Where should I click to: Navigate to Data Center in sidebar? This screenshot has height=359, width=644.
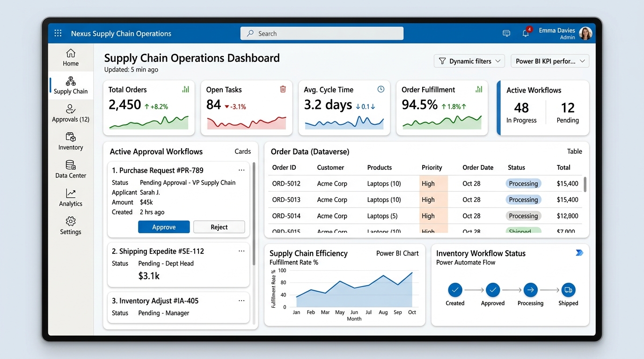(71, 170)
